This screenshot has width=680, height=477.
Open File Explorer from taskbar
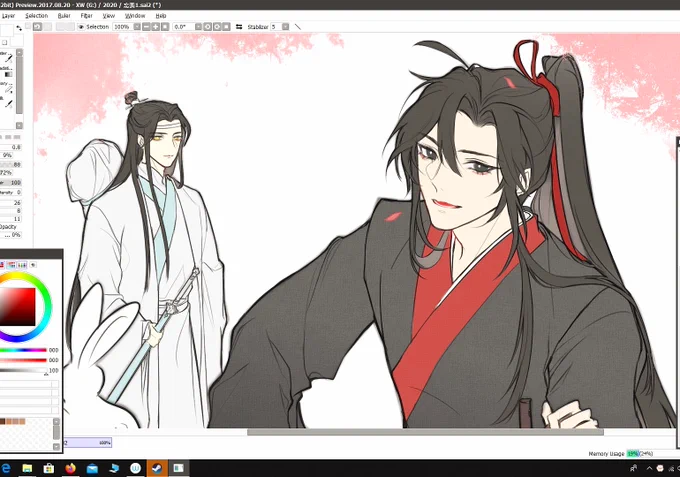27,468
